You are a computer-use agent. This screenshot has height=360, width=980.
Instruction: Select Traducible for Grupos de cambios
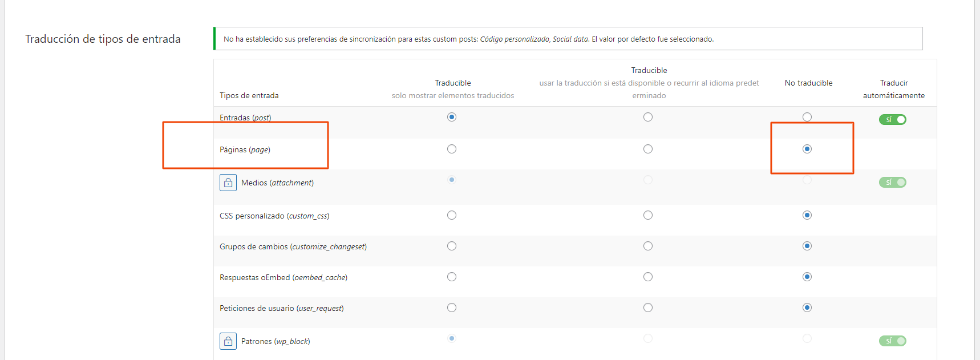tap(452, 246)
